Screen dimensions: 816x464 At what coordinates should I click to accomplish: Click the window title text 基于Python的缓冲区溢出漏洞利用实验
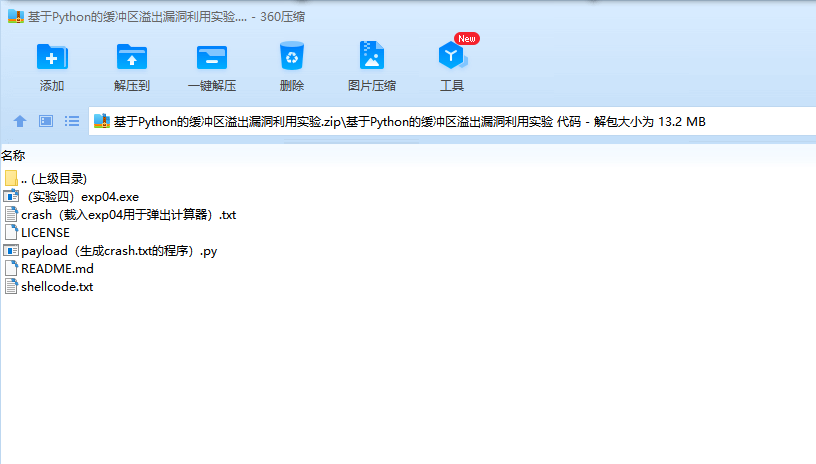[137, 17]
